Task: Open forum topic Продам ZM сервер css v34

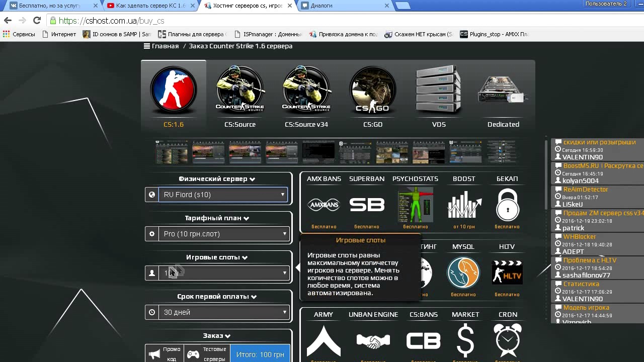Action: pyautogui.click(x=603, y=213)
